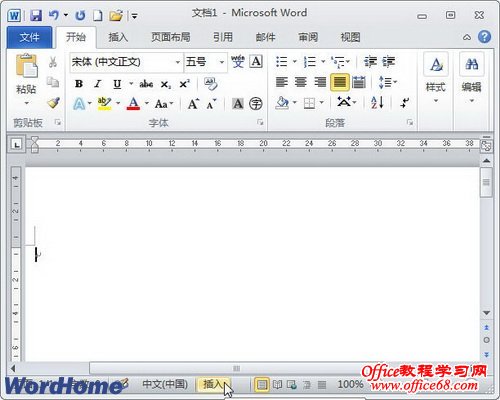This screenshot has width=500, height=400.
Task: Open the 文件 (File) tab
Action: [29, 37]
